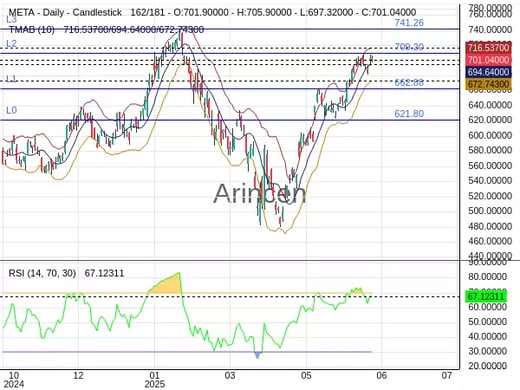Click the RSI (14, 70, 30) label
Screen dimensions: 520x390
(x=42, y=273)
